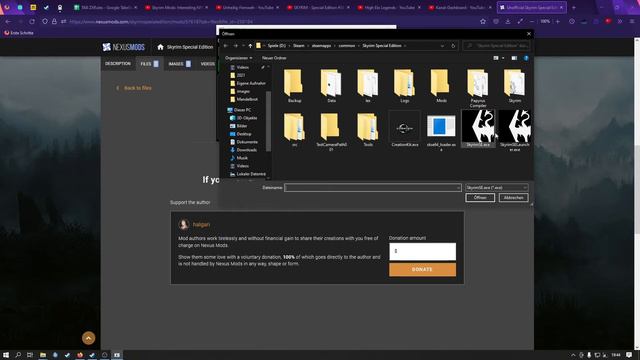Click the donation amount input field
Screen dimensions: 640x360
422,251
